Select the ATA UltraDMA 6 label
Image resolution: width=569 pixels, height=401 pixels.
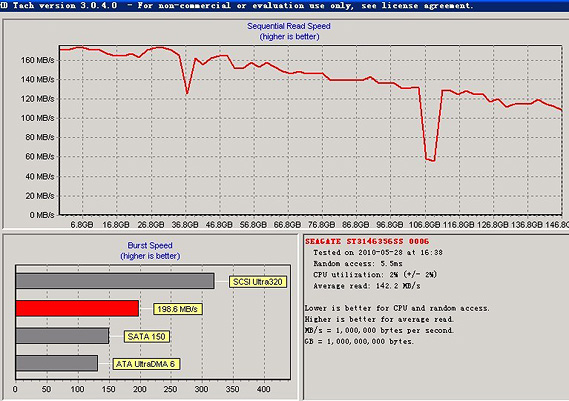[x=146, y=364]
